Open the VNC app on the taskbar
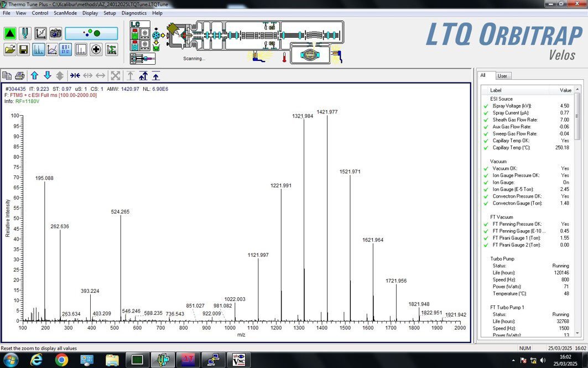 click(239, 360)
